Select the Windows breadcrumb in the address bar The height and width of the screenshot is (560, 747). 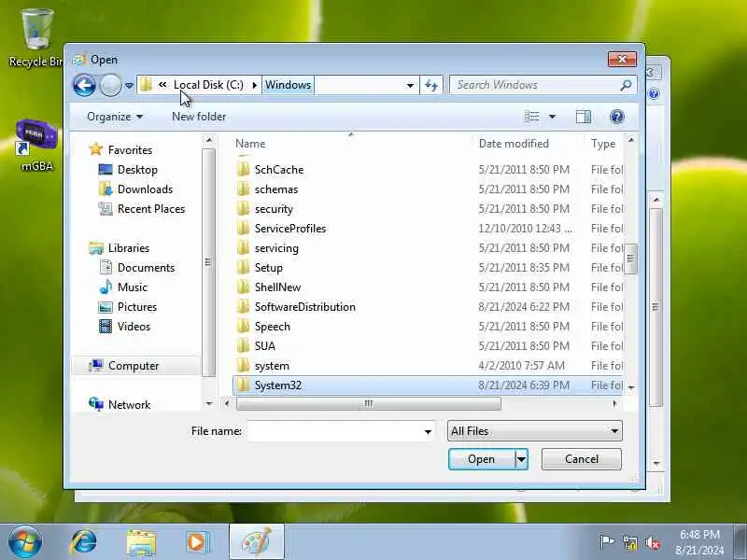(288, 85)
